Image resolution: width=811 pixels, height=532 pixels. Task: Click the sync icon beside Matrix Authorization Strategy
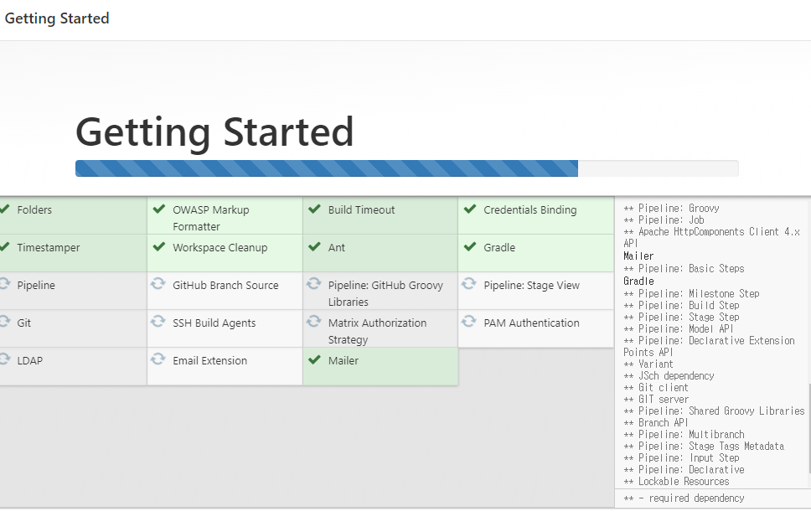pos(313,322)
